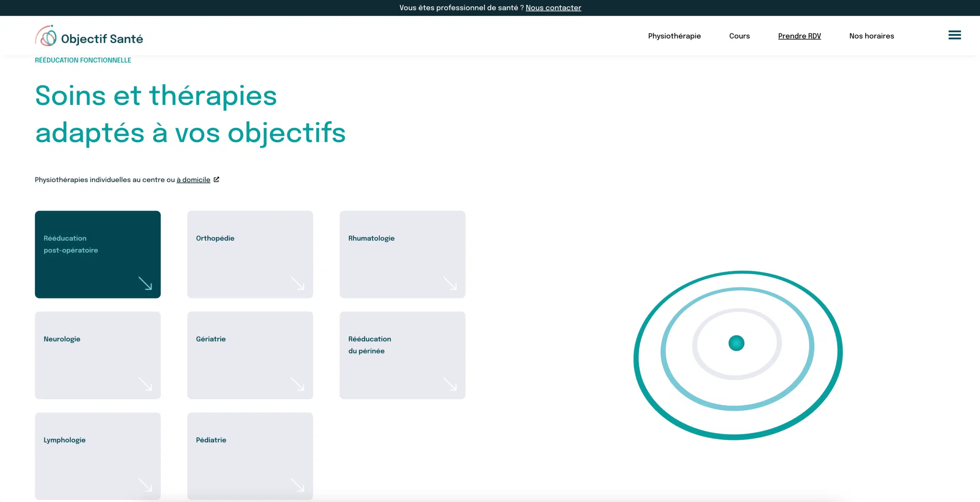Open the Orthopédie card title
This screenshot has height=502, width=980.
[215, 238]
